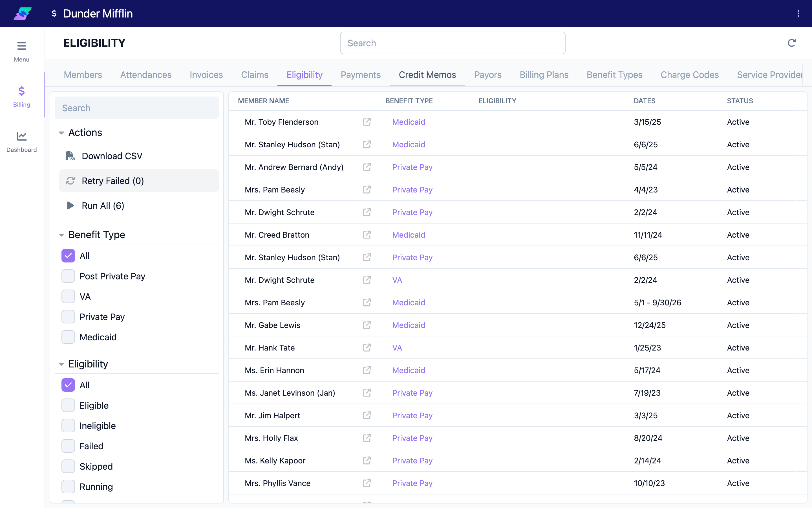Click Private Pay link for Jim Halpert
812x508 pixels.
tap(412, 416)
